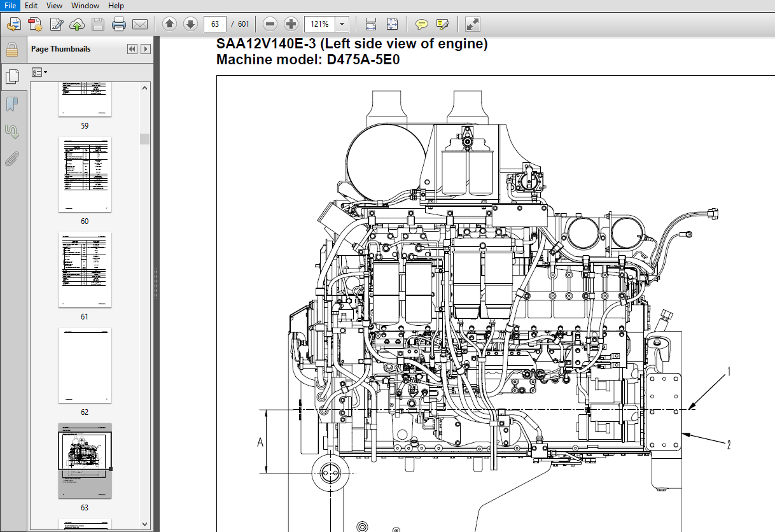Click the Print file icon

[x=118, y=24]
